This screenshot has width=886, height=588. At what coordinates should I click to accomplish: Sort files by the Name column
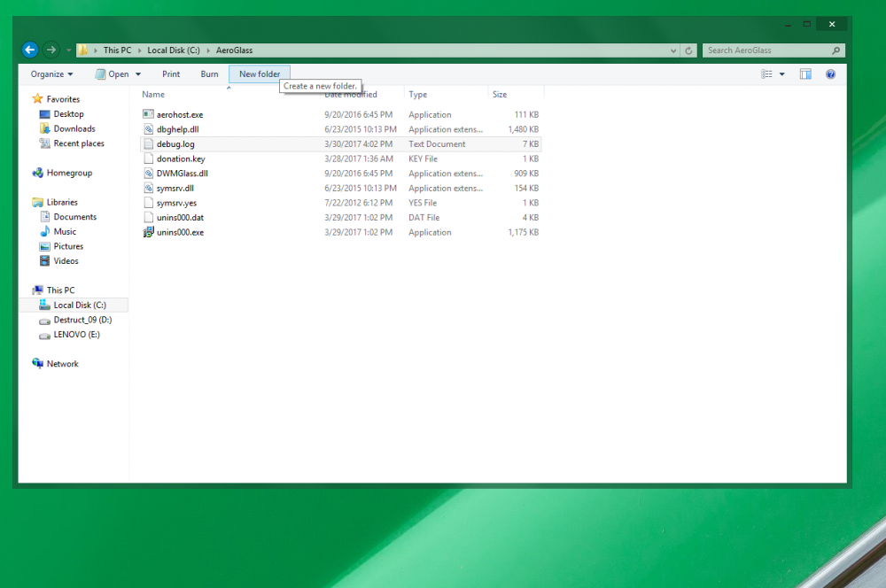point(152,94)
